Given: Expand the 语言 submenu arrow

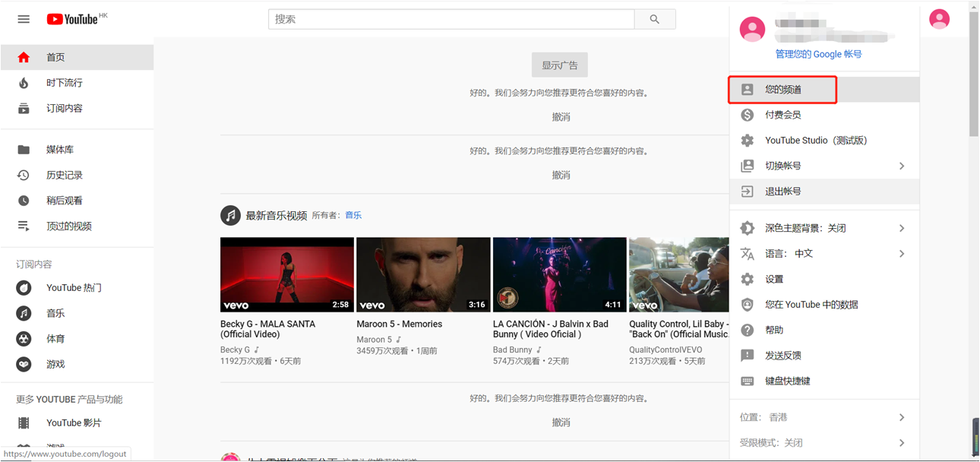Looking at the screenshot, I should click(x=902, y=254).
